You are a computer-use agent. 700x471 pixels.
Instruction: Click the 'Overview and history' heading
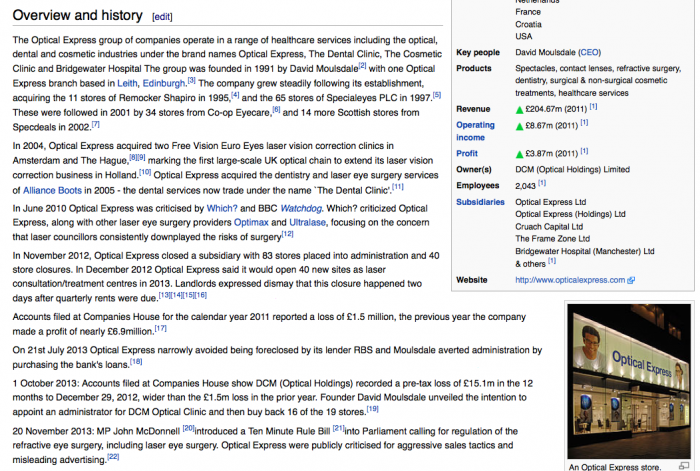(78, 15)
